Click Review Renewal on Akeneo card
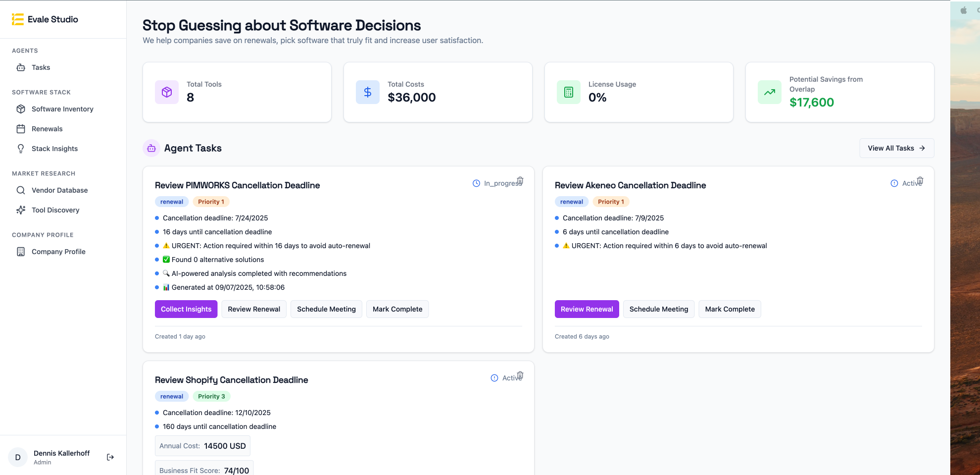The width and height of the screenshot is (980, 475). pyautogui.click(x=587, y=309)
